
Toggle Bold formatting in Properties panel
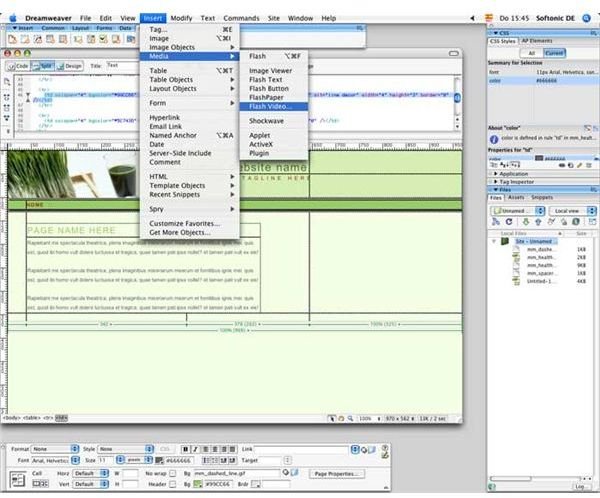186,449
